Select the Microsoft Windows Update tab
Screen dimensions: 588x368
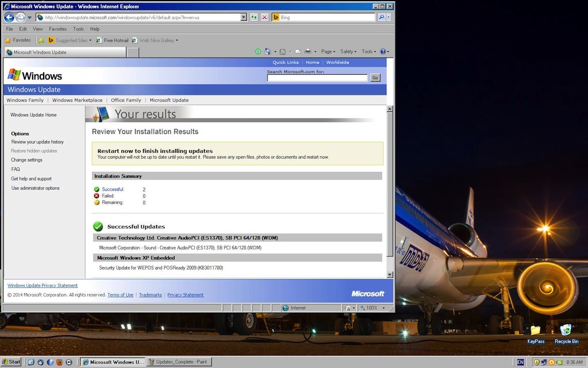pyautogui.click(x=65, y=52)
